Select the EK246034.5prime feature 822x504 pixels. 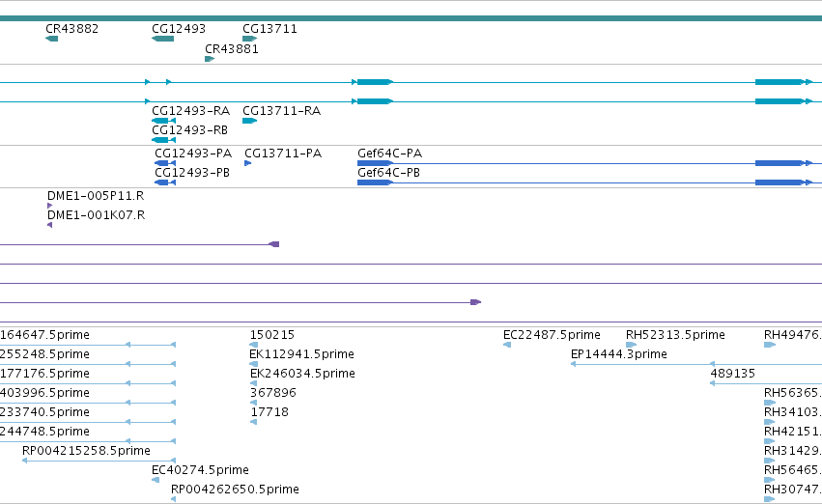click(x=254, y=383)
